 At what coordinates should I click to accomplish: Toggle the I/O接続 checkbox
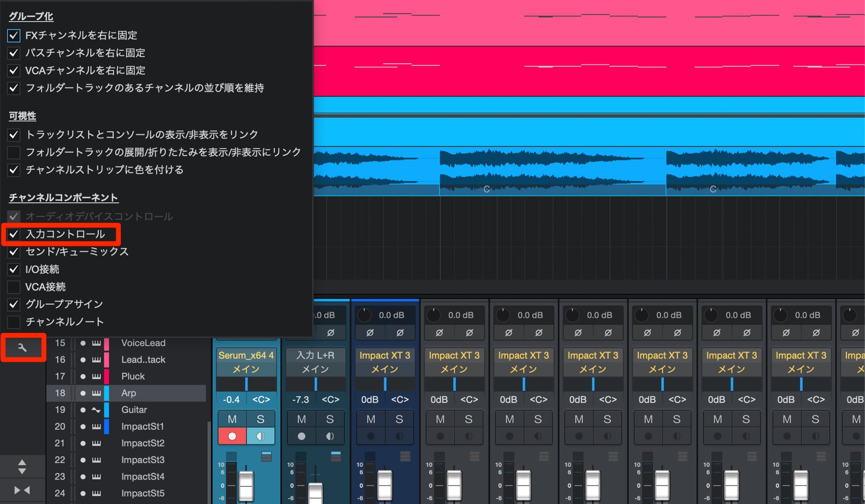[x=14, y=270]
